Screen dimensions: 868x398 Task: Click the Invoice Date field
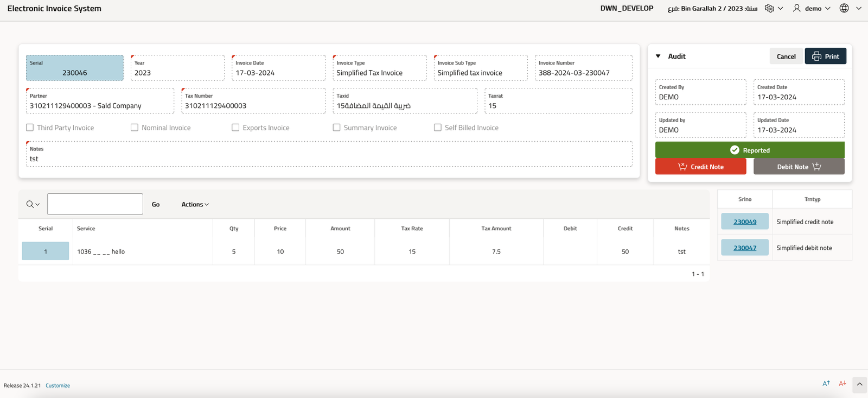279,68
